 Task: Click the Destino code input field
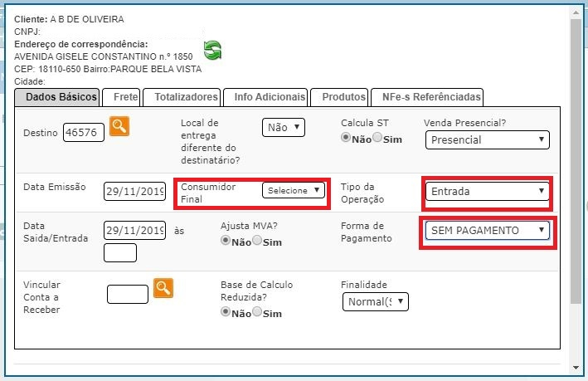[x=84, y=133]
